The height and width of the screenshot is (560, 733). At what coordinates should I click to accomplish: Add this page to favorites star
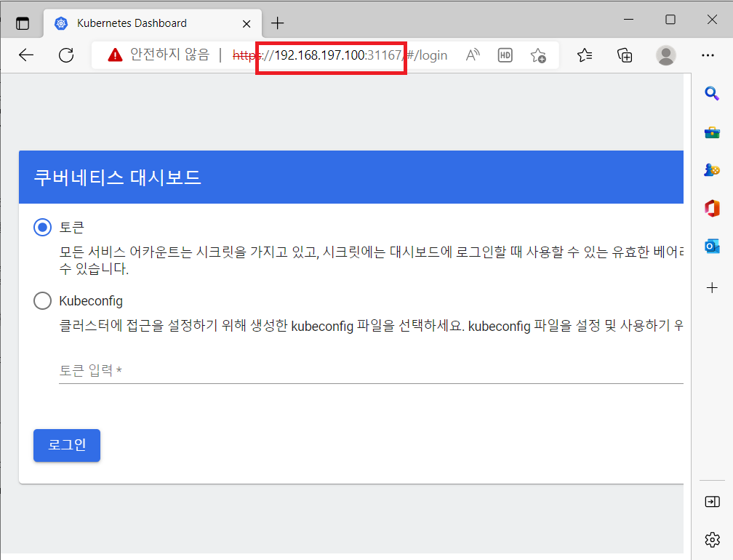538,55
